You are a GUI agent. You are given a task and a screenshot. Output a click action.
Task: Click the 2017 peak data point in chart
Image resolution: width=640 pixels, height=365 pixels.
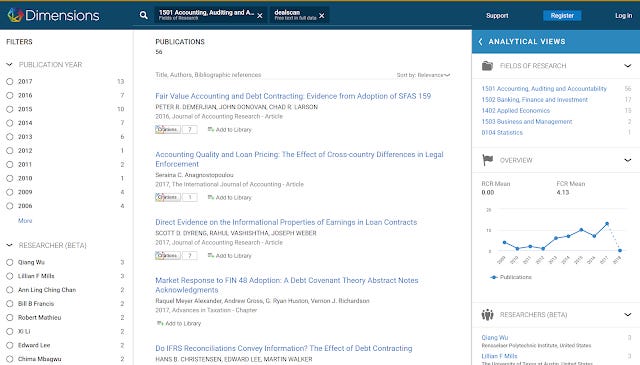point(607,224)
